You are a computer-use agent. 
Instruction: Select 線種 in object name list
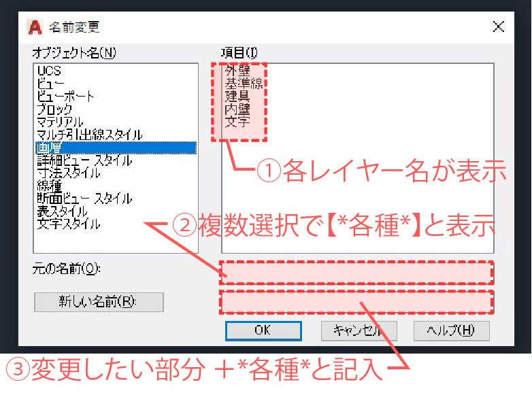[50, 186]
